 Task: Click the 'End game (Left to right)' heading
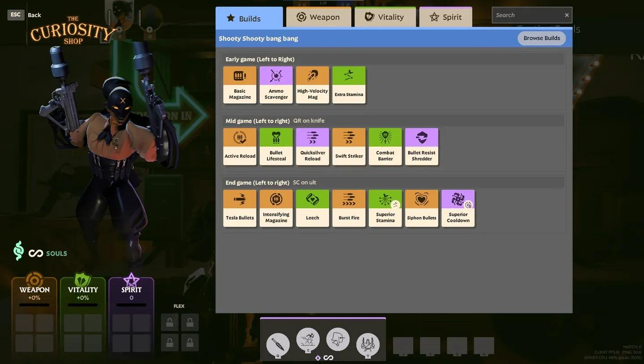point(258,183)
